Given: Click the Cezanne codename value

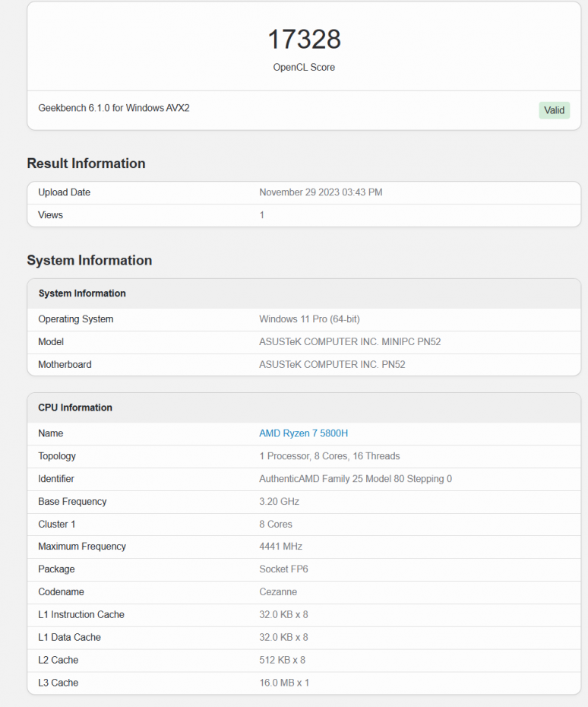Looking at the screenshot, I should point(278,592).
